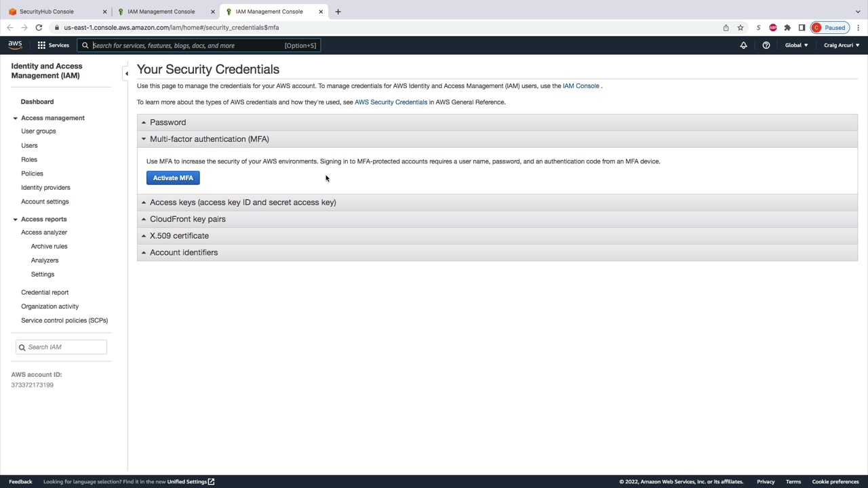Open the AWS Security Credentials link

point(391,102)
